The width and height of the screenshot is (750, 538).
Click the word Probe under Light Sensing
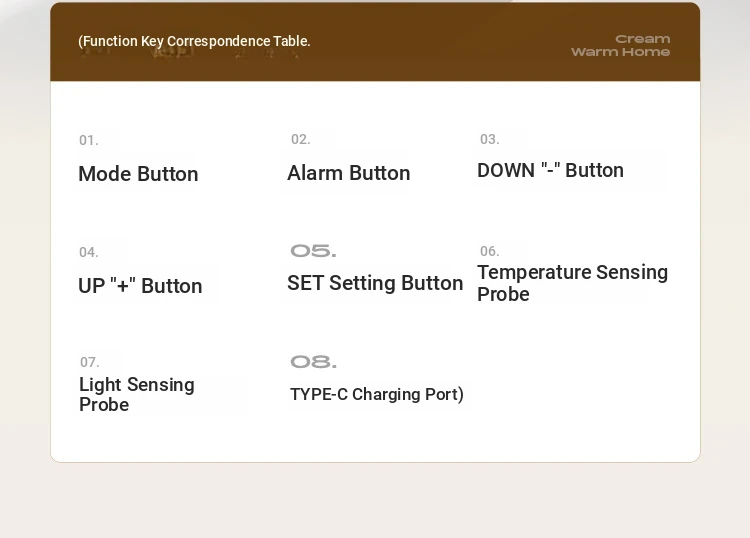coord(104,405)
